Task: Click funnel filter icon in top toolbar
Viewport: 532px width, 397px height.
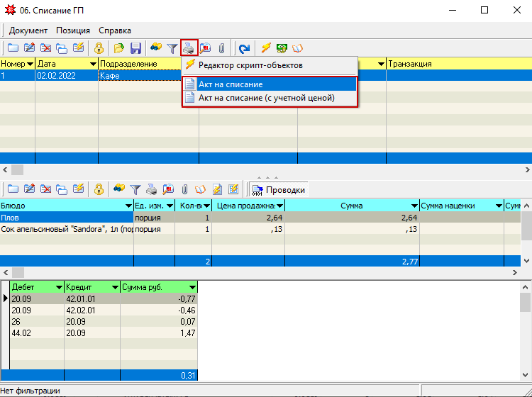Action: [172, 48]
